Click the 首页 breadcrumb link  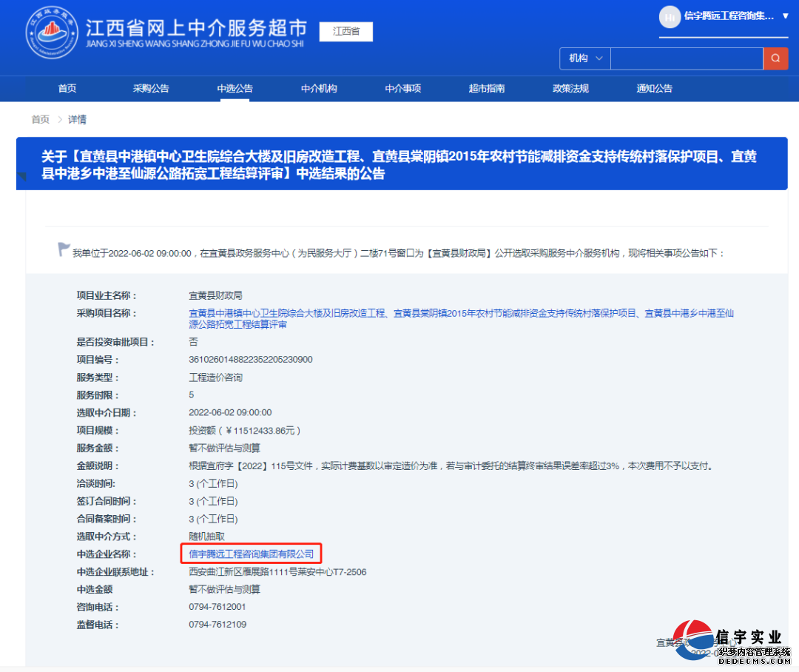[40, 119]
